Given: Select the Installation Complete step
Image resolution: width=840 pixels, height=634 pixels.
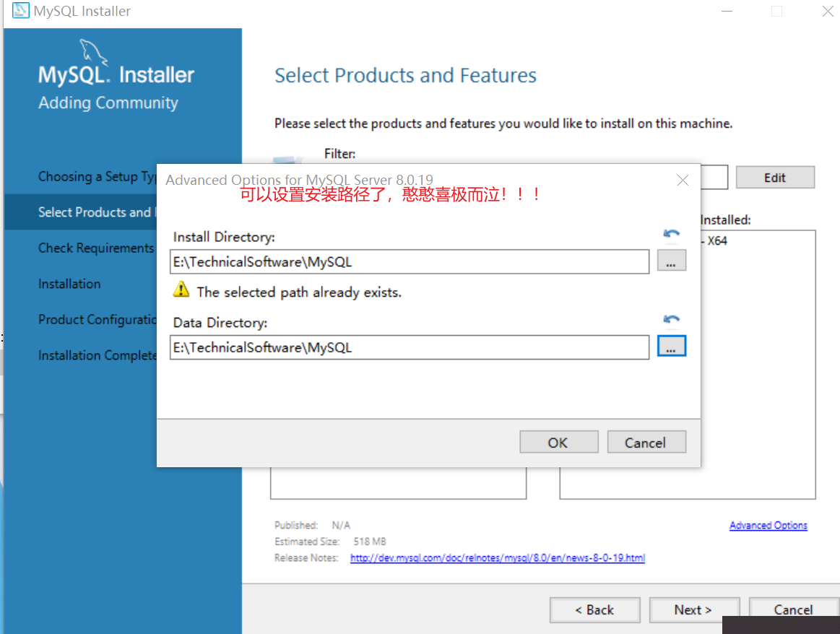Looking at the screenshot, I should pos(97,355).
